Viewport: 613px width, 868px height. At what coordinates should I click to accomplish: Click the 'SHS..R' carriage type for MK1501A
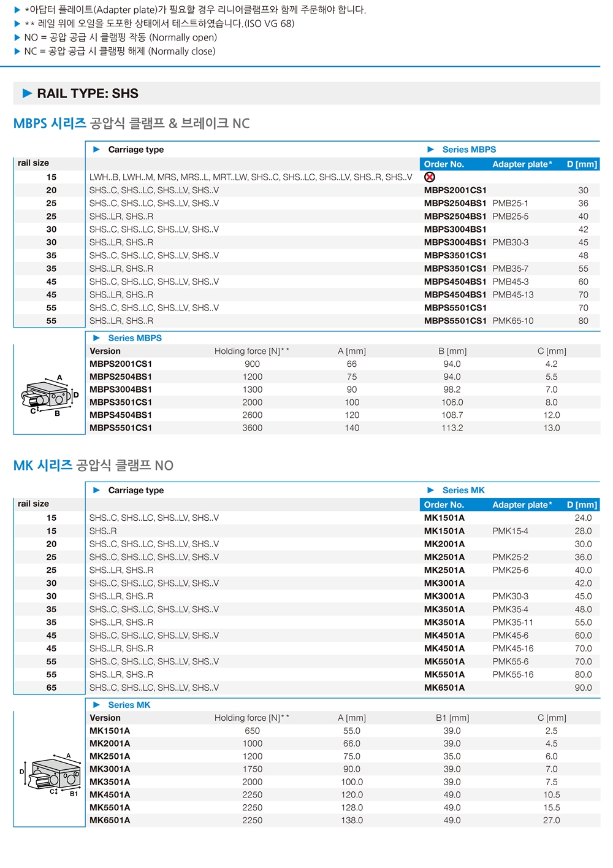[103, 531]
